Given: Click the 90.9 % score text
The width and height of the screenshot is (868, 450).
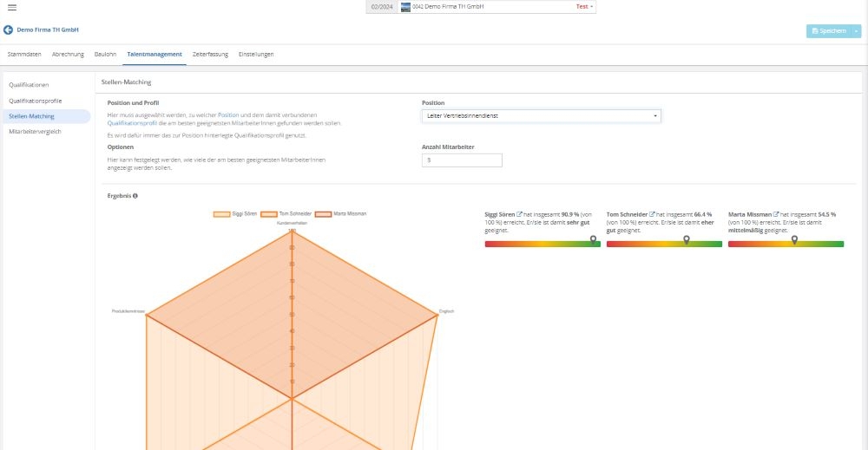Looking at the screenshot, I should 570,214.
